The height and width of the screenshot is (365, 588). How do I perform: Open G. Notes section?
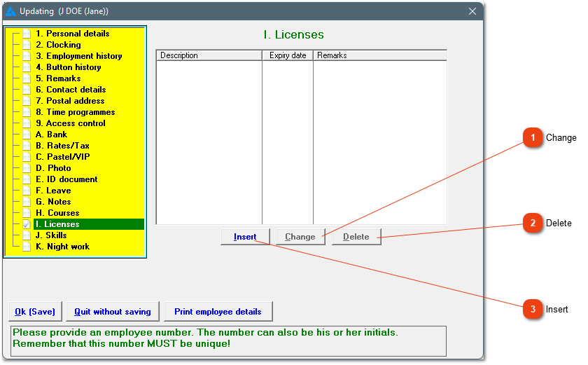[53, 202]
